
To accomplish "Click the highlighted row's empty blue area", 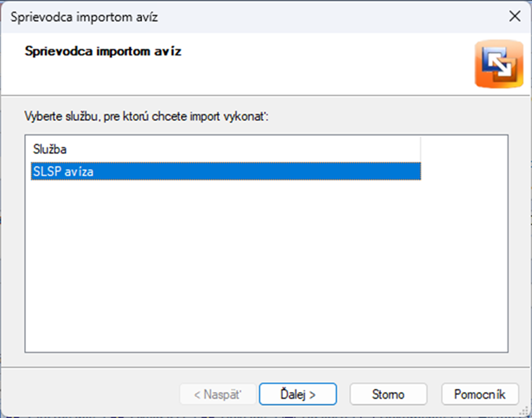I will click(257, 171).
